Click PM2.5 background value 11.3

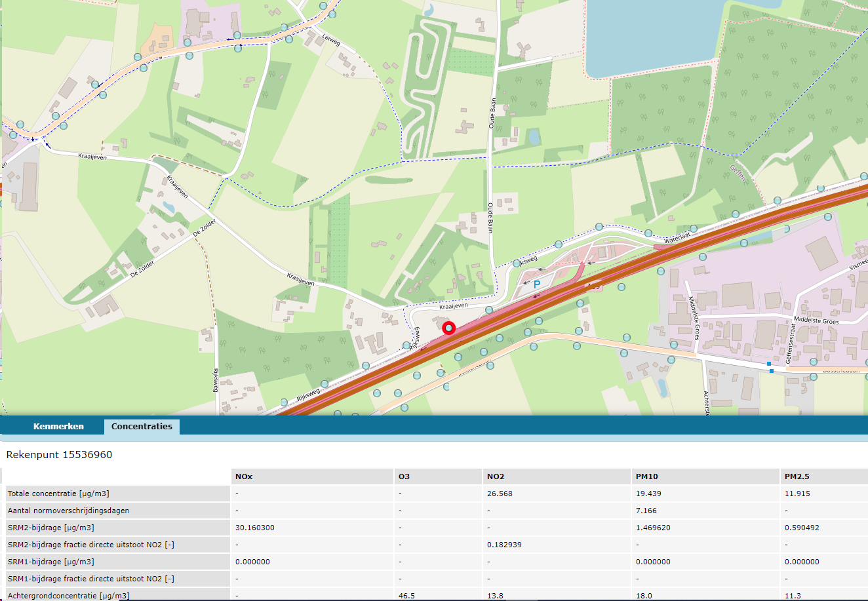793,596
